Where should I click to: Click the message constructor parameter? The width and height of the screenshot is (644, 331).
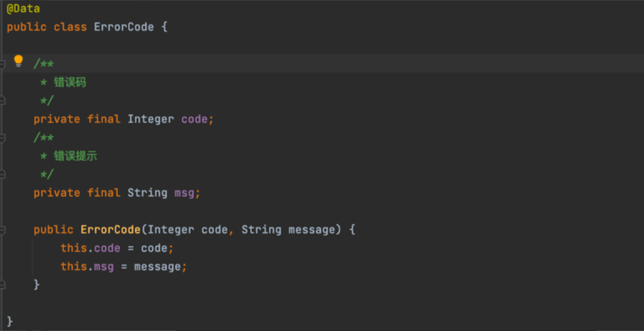tap(312, 230)
